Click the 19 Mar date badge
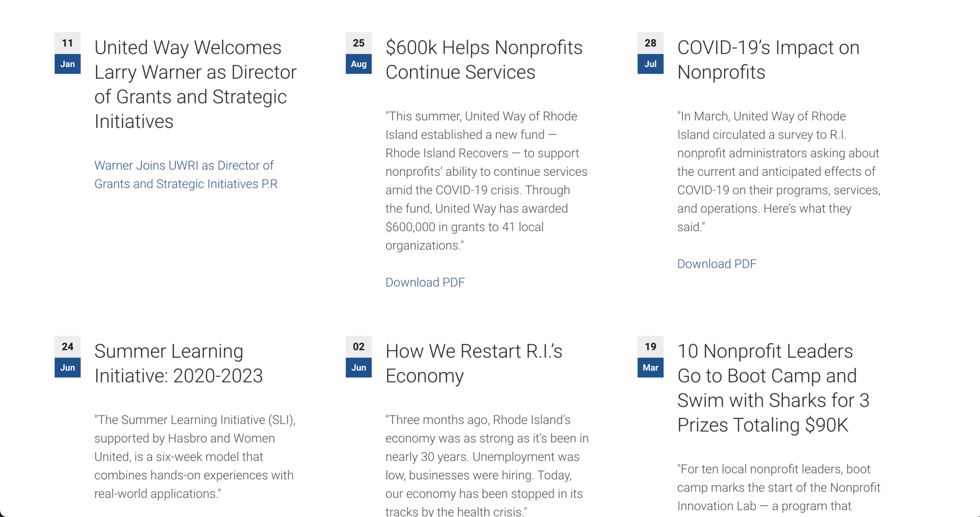Image resolution: width=980 pixels, height=517 pixels. pos(650,357)
